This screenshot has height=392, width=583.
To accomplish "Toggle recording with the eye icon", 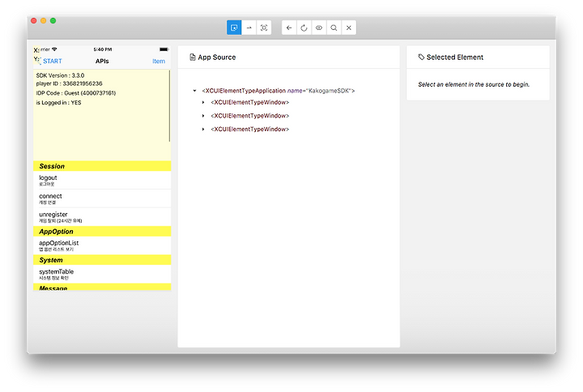I will [x=319, y=28].
